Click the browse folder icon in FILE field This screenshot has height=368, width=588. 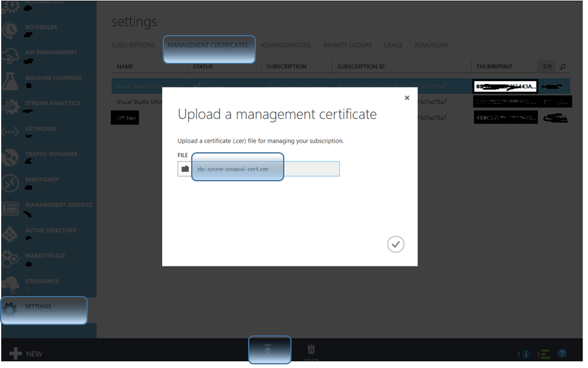coord(185,169)
